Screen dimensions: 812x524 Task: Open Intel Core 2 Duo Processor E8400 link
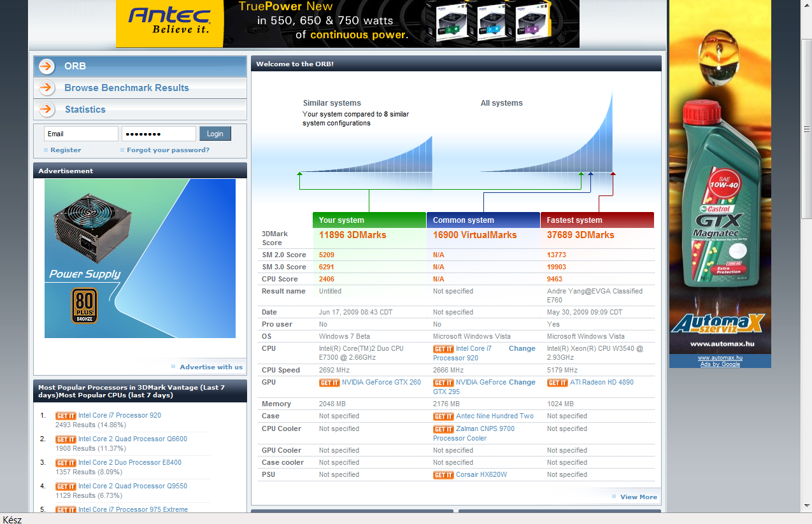[x=130, y=462]
